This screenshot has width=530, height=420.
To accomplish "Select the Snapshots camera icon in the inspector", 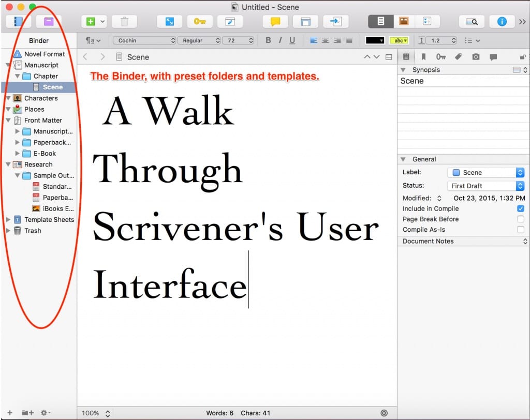I will coord(476,57).
